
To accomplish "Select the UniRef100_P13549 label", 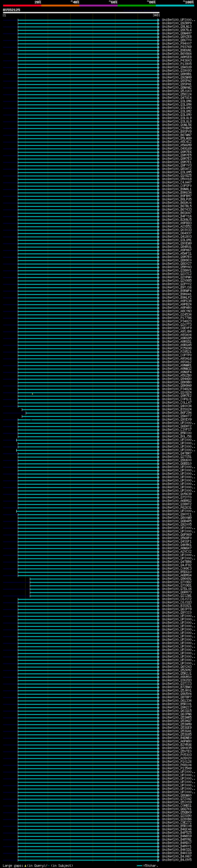I will (x=177, y=768).
